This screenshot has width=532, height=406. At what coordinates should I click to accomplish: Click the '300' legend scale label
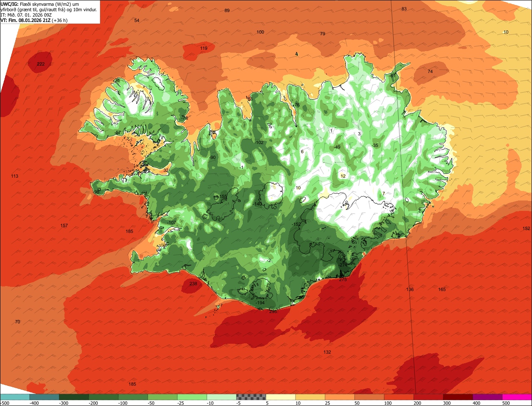pos(447,403)
